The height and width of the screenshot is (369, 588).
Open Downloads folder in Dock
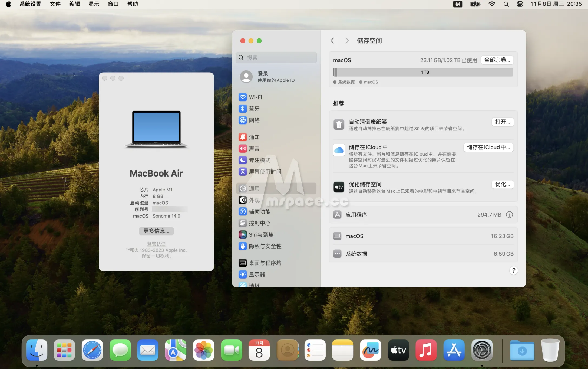pyautogui.click(x=522, y=350)
